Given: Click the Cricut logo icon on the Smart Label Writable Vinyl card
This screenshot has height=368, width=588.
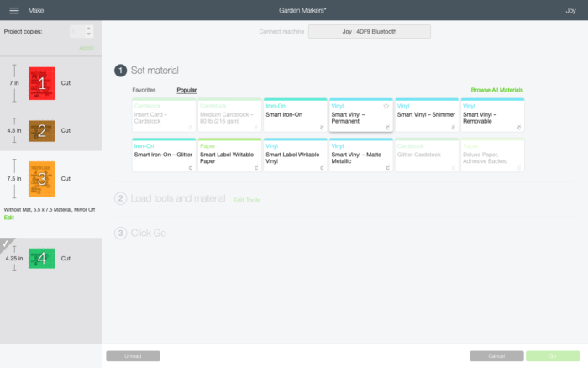Looking at the screenshot, I should (x=322, y=168).
